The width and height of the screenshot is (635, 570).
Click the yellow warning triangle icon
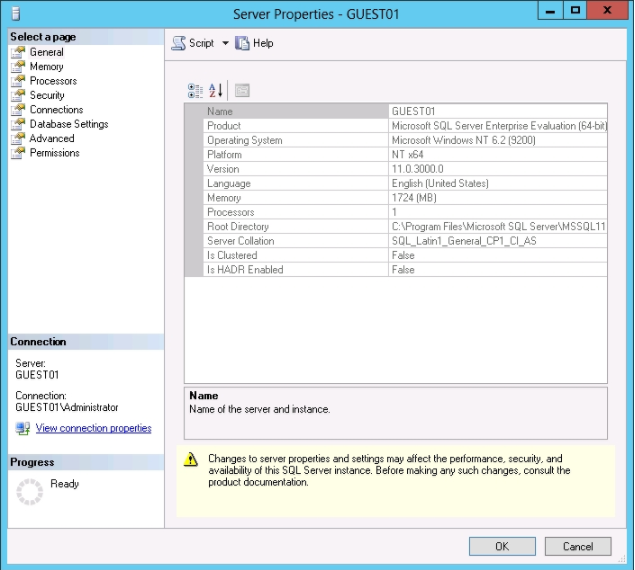coord(190,459)
